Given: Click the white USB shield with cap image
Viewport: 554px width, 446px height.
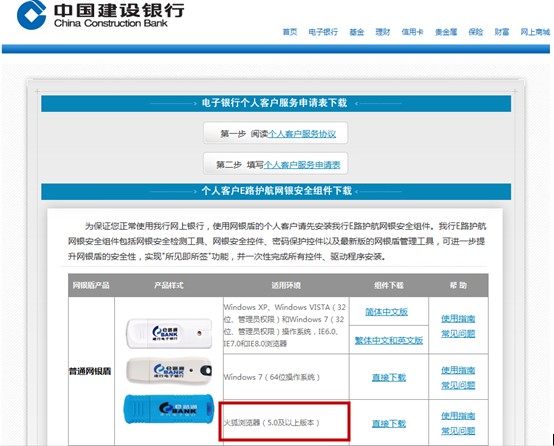Looking at the screenshot, I should pos(170,333).
